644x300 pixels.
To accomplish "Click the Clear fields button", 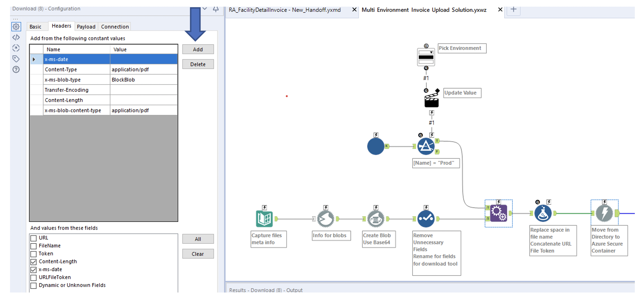I will coord(198,254).
